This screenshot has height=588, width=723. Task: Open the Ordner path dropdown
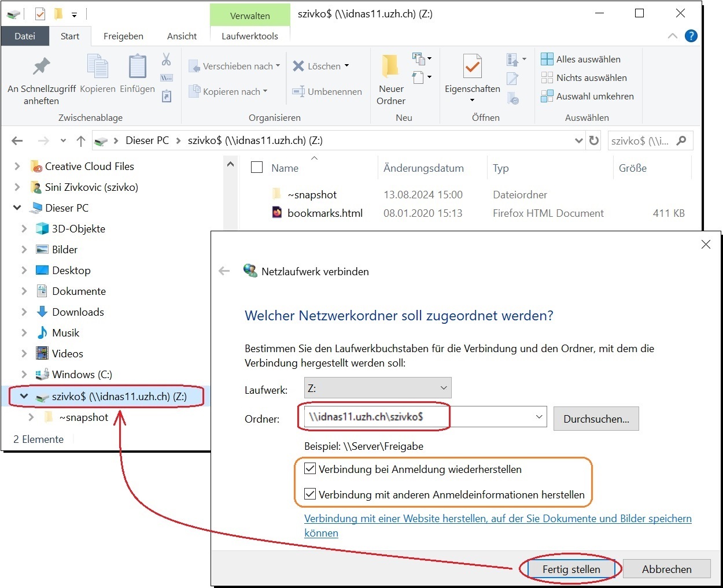(538, 416)
